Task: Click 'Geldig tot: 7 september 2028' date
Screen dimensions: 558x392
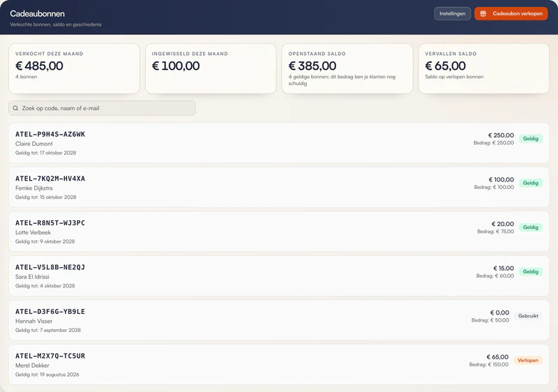Action: point(48,330)
